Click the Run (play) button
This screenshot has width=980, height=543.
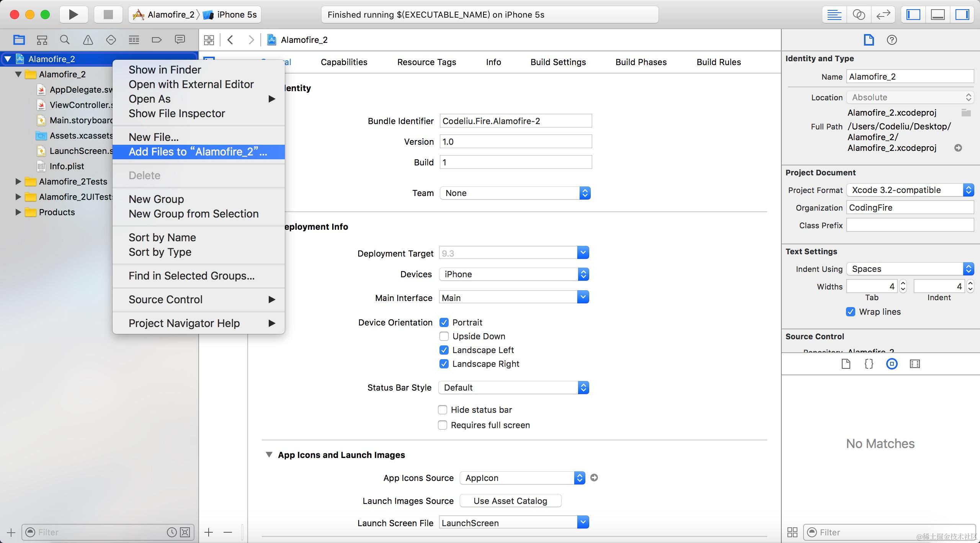(73, 15)
